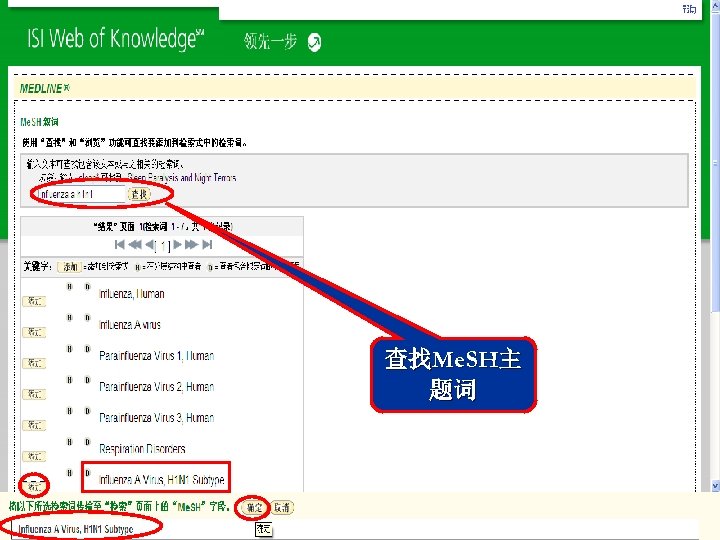View details (D) for Influenza A virus
This screenshot has height=540, width=720.
[87, 318]
